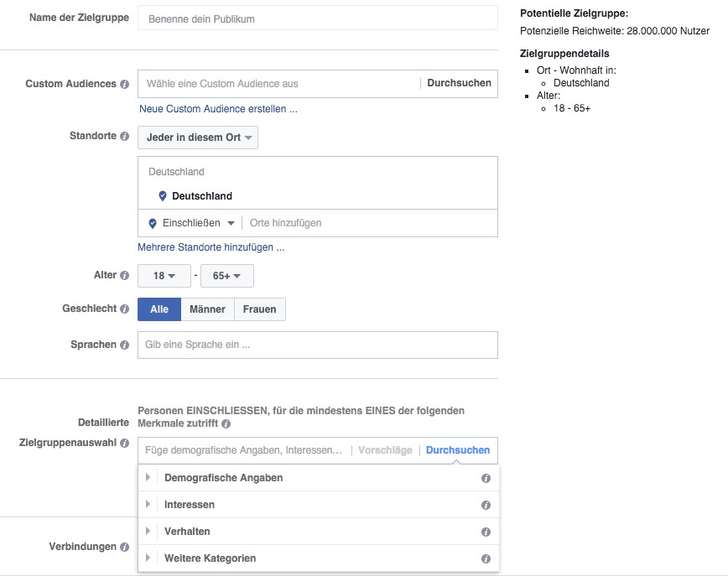Click info icon next to Zielgruppenauswahl

pos(124,444)
